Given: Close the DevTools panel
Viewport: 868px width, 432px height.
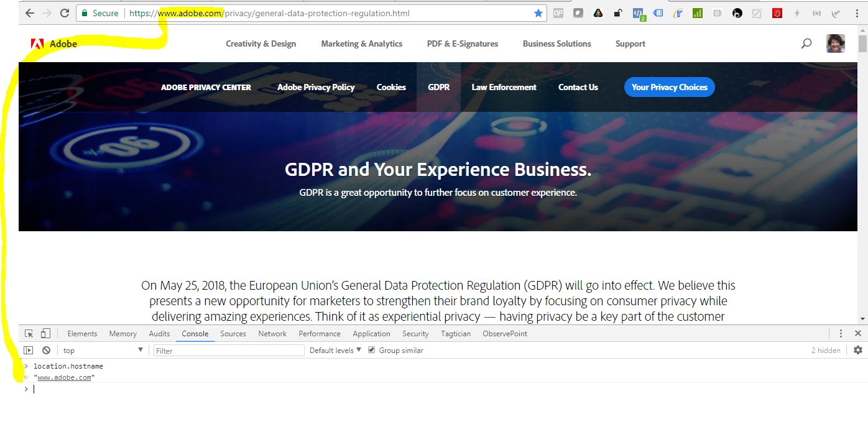Looking at the screenshot, I should click(858, 334).
